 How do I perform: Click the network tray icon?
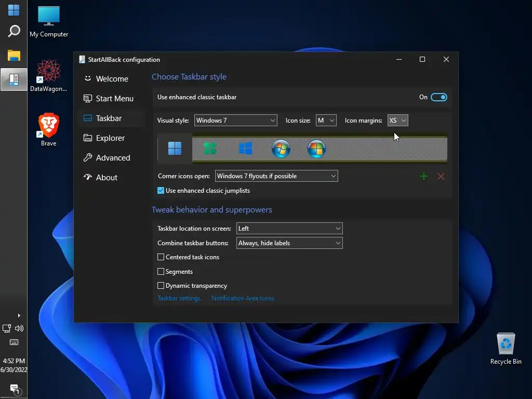[x=7, y=328]
